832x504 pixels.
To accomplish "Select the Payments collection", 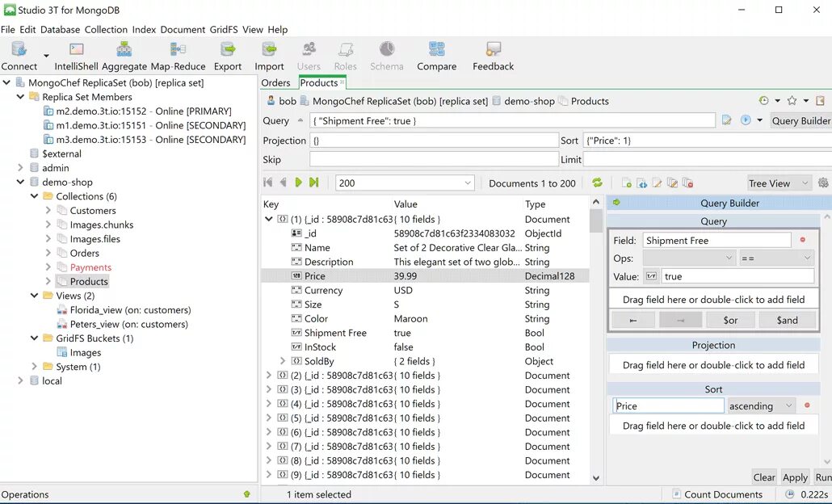I will coord(90,267).
